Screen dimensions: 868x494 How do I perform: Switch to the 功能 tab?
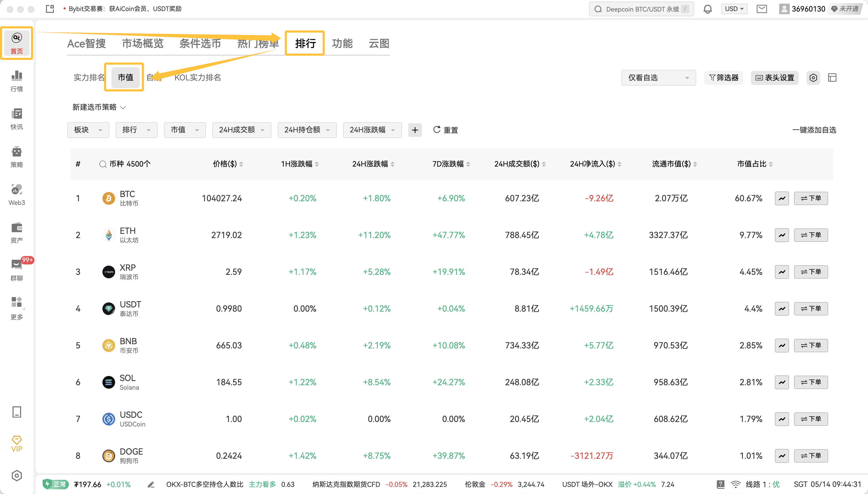point(342,43)
